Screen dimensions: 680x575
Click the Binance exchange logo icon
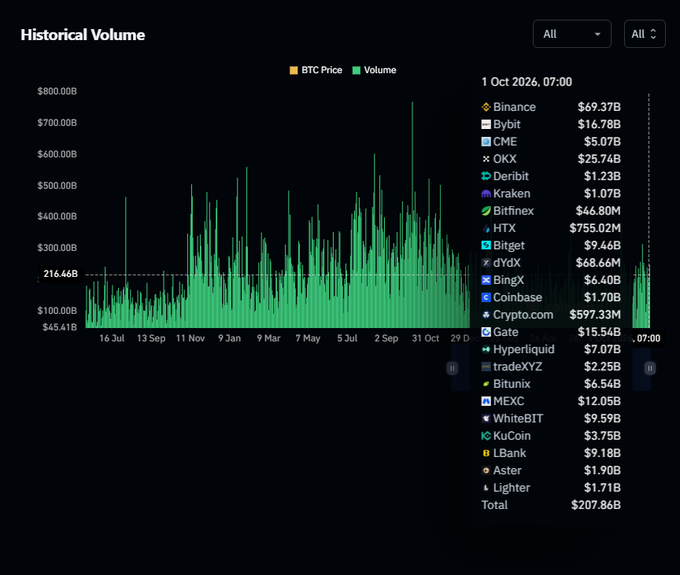pyautogui.click(x=486, y=107)
